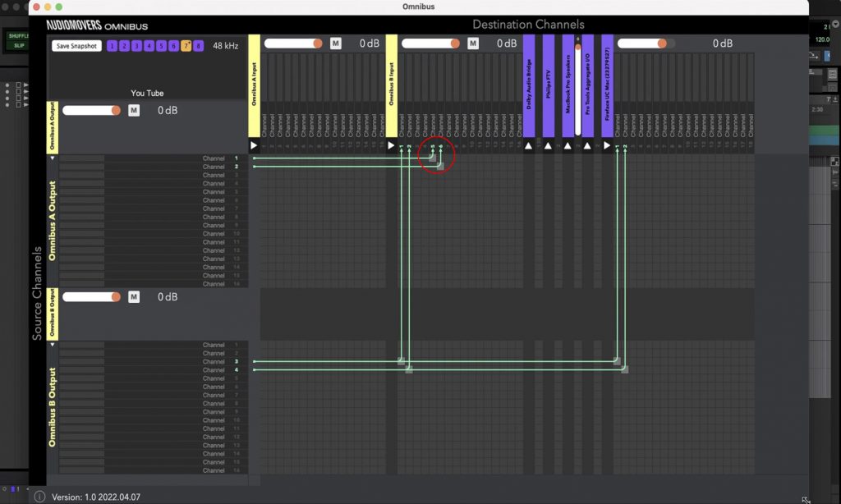Collapse the Omnibus A Output channel list
Screen dimensions: 841x504
click(52, 158)
